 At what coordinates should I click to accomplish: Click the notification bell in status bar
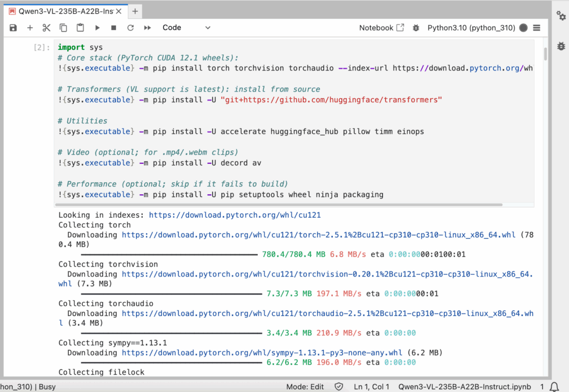pos(554,386)
